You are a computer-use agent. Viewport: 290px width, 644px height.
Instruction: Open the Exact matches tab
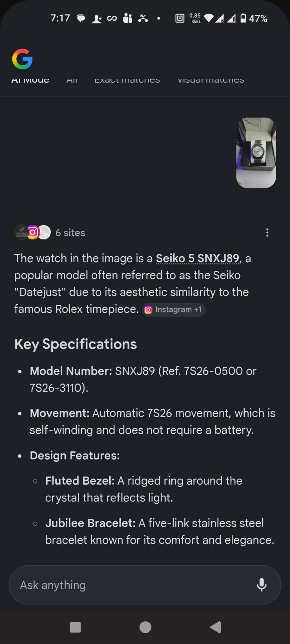127,80
